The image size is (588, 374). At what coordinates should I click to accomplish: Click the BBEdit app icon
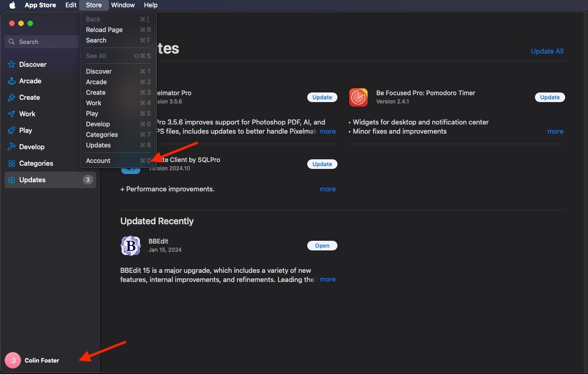pos(130,246)
